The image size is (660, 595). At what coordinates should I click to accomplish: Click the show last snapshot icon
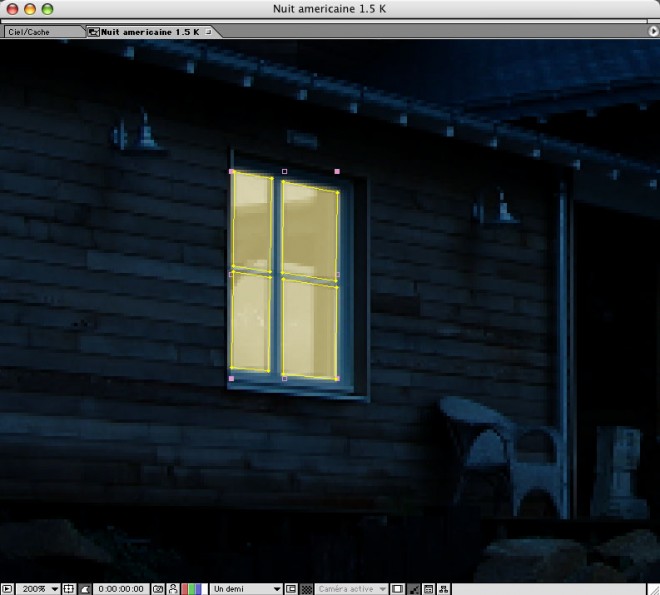(173, 589)
